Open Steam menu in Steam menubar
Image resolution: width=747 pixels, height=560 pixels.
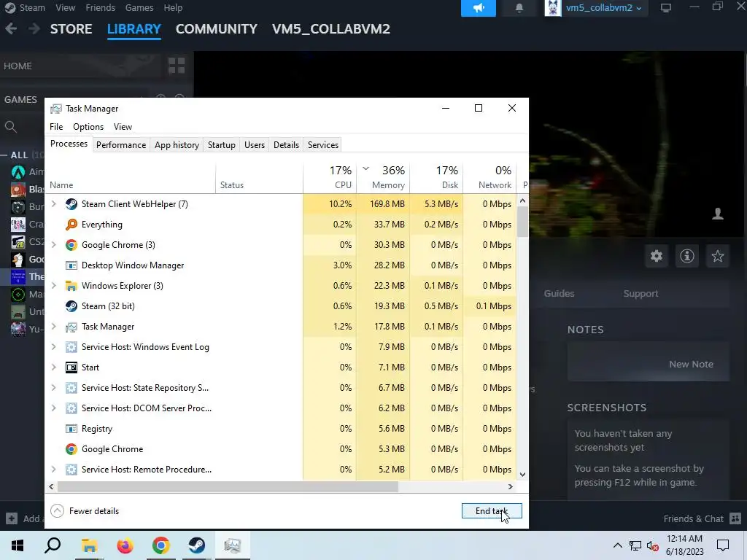(x=32, y=8)
